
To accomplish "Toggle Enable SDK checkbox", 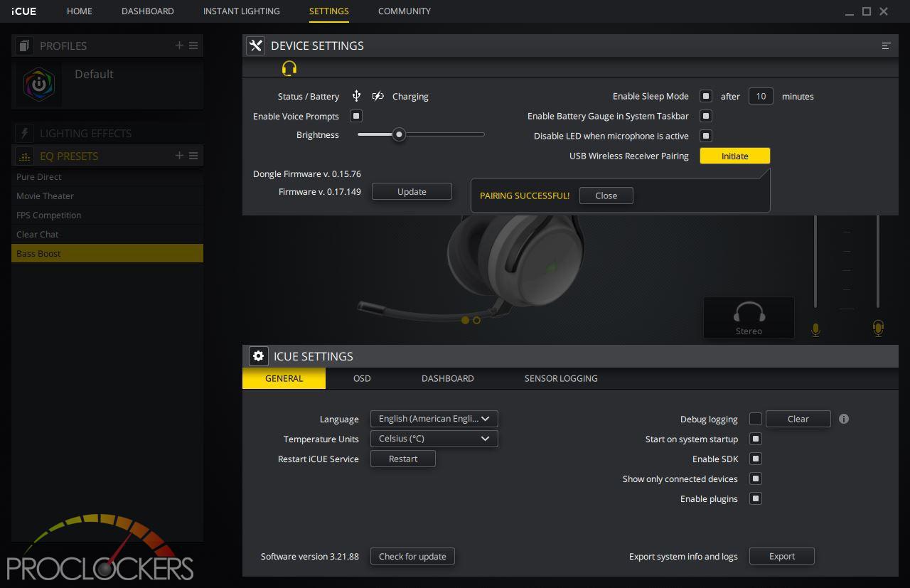I will coord(756,459).
